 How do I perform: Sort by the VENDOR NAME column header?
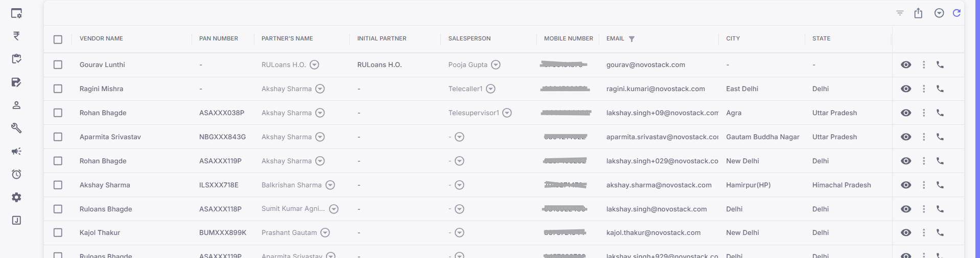[x=101, y=38]
